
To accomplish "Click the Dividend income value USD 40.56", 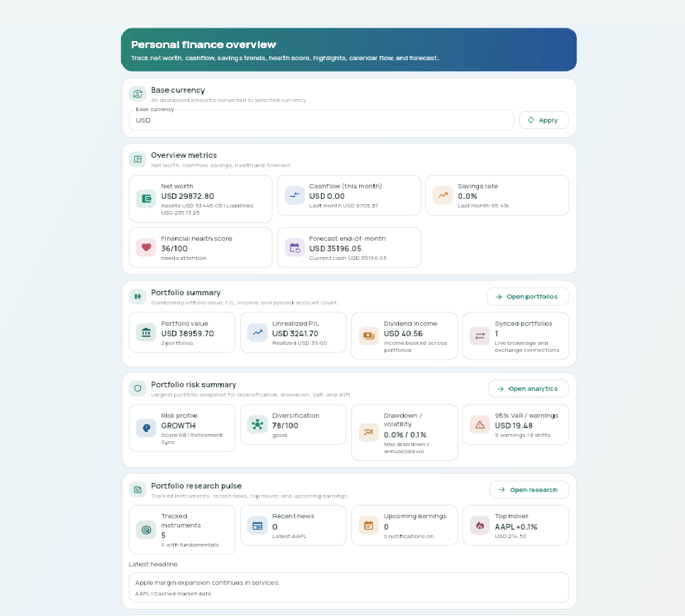I will (x=403, y=333).
